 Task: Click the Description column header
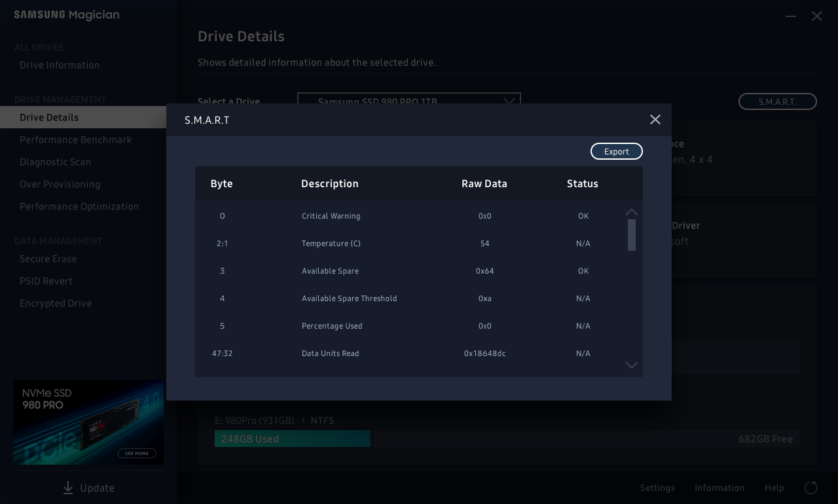tap(330, 184)
